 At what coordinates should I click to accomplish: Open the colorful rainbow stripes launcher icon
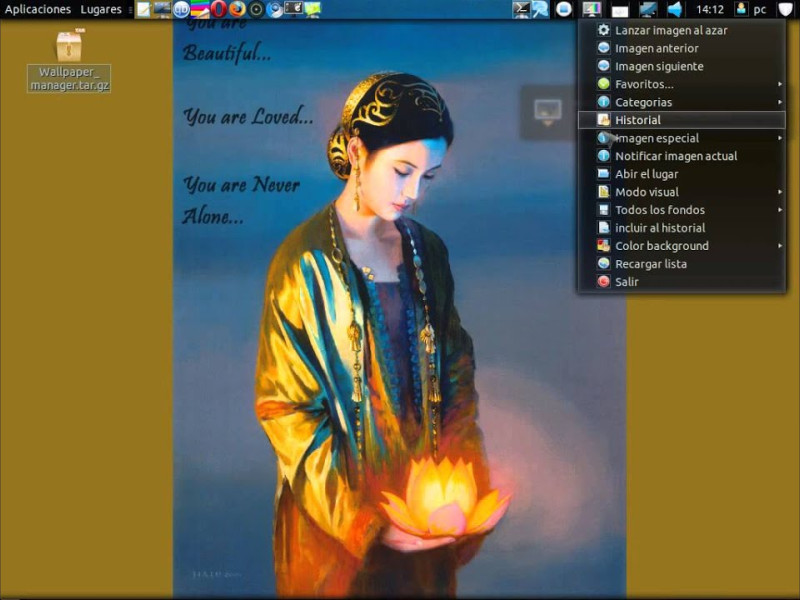click(200, 9)
